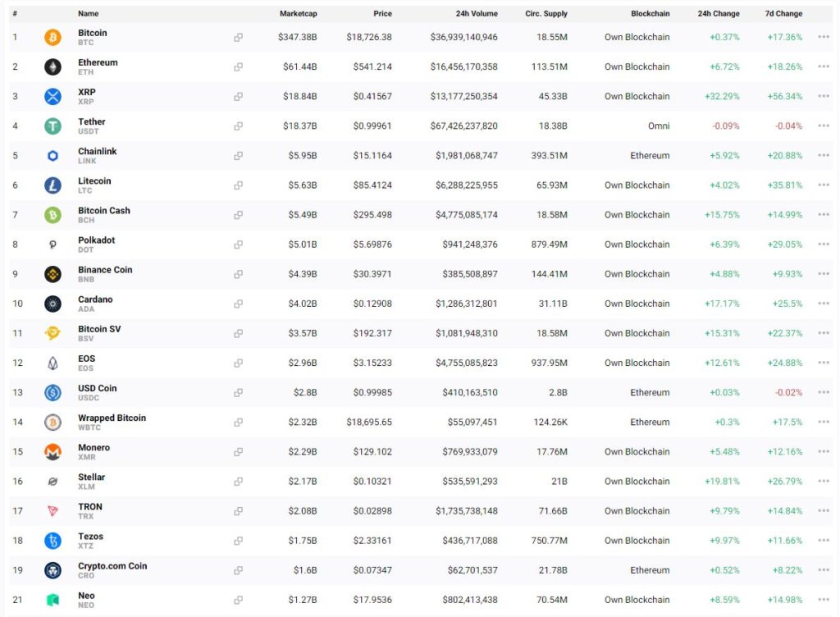This screenshot has width=840, height=617.
Task: Open three-dot options menu for Tezos
Action: pyautogui.click(x=824, y=541)
